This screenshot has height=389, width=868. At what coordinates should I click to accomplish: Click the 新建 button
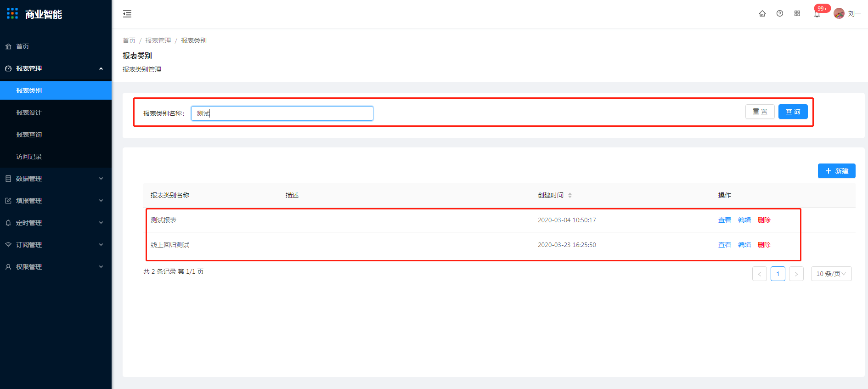pyautogui.click(x=837, y=171)
